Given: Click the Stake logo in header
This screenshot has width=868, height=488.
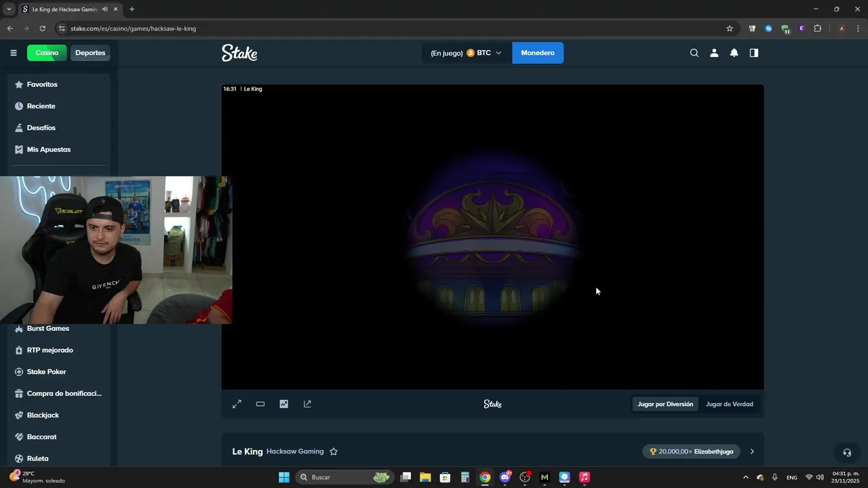Looking at the screenshot, I should (x=239, y=53).
